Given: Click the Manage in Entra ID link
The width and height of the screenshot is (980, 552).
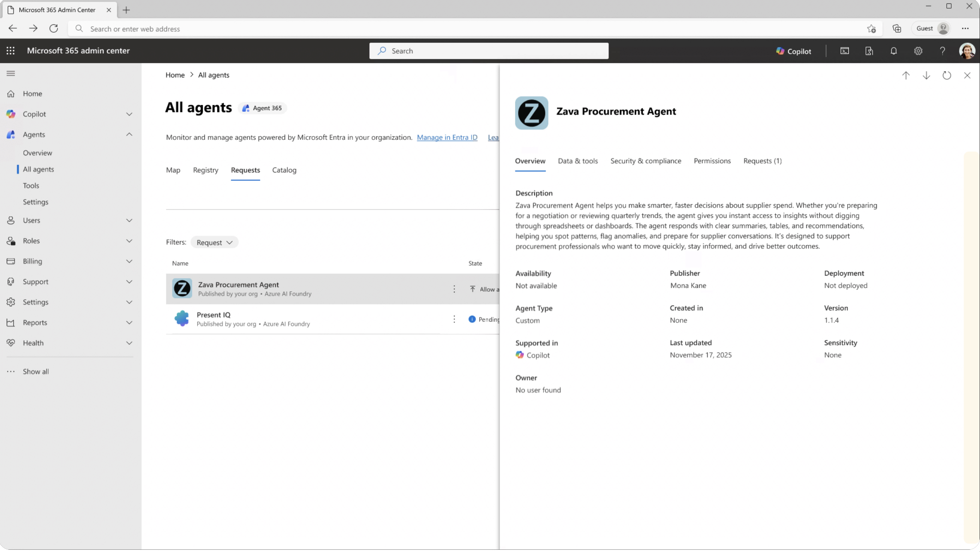Looking at the screenshot, I should (x=447, y=137).
